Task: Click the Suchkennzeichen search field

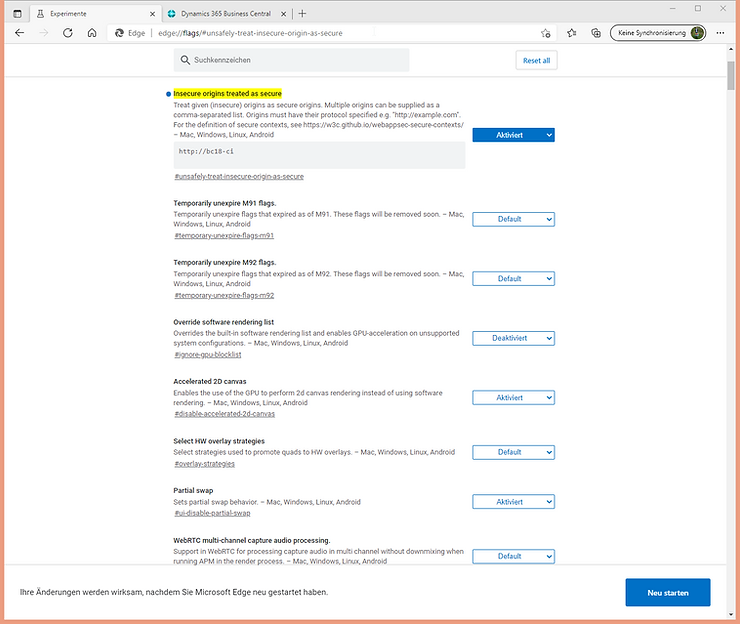Action: click(290, 60)
